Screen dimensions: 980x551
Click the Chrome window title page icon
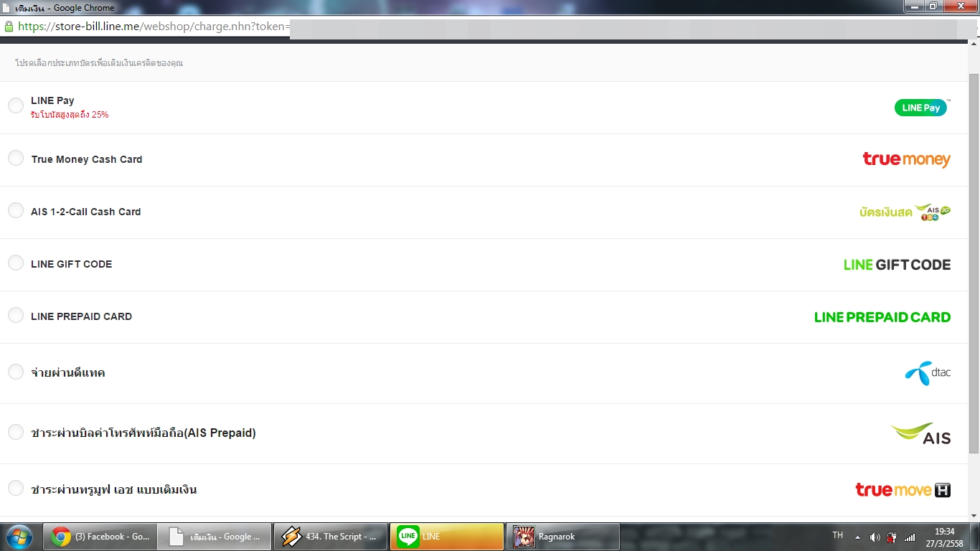(x=6, y=6)
